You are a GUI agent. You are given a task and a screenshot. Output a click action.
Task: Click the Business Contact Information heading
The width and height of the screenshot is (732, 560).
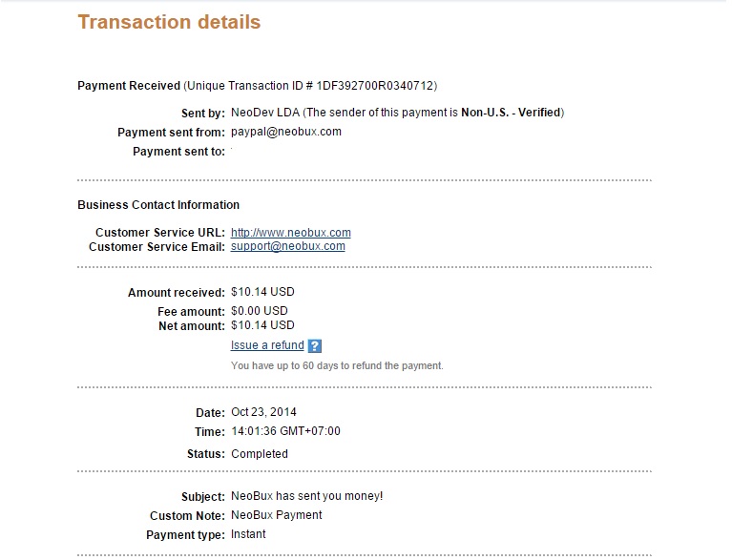[158, 205]
